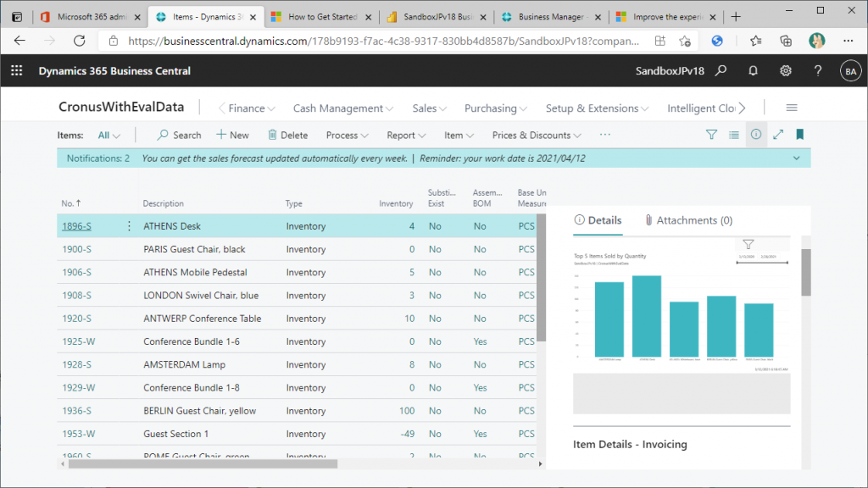
Task: Click the search magnifier in Dynamics header
Action: [x=721, y=71]
